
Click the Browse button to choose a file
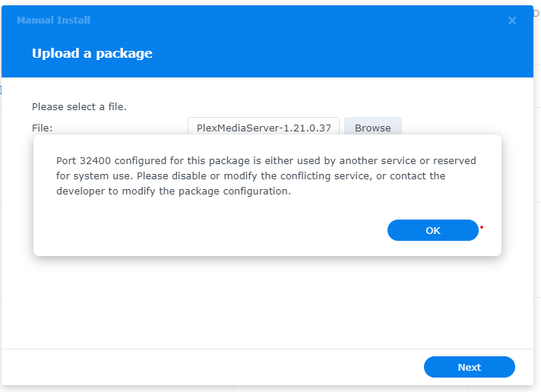pos(372,128)
